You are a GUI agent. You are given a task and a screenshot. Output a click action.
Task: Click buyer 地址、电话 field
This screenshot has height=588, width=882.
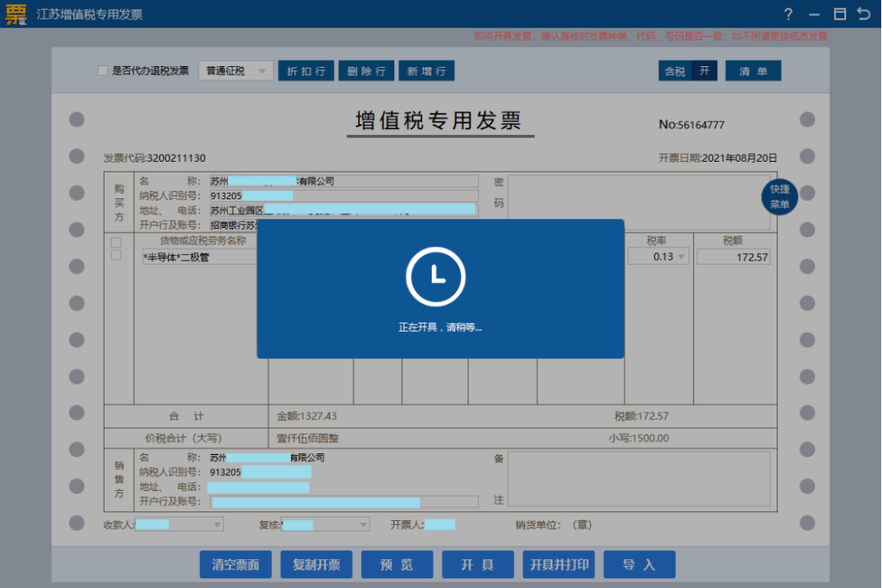[344, 211]
